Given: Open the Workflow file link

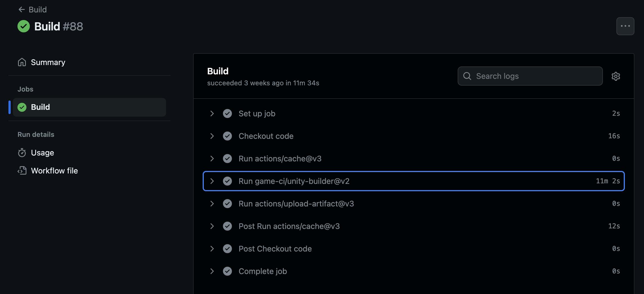Looking at the screenshot, I should click(x=54, y=171).
